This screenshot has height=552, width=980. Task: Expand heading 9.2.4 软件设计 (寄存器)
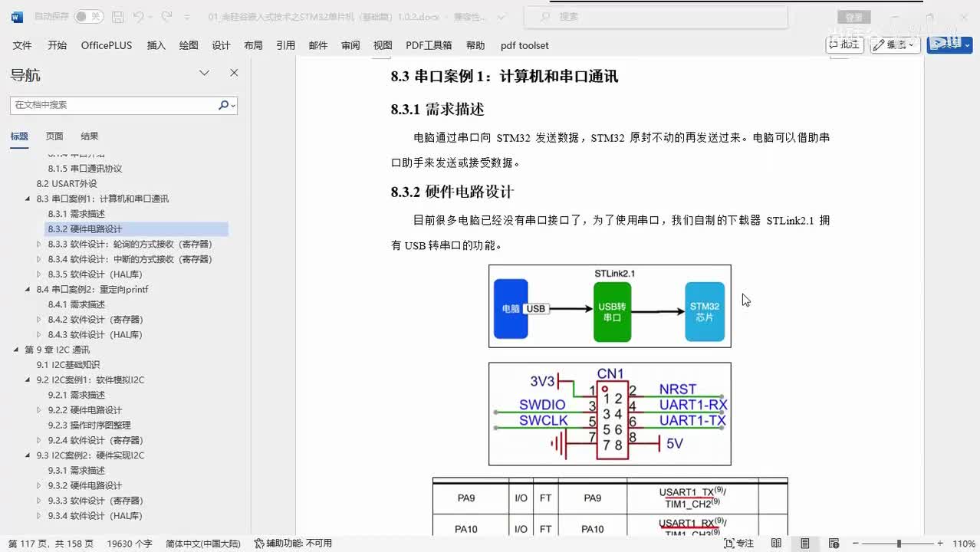point(39,440)
